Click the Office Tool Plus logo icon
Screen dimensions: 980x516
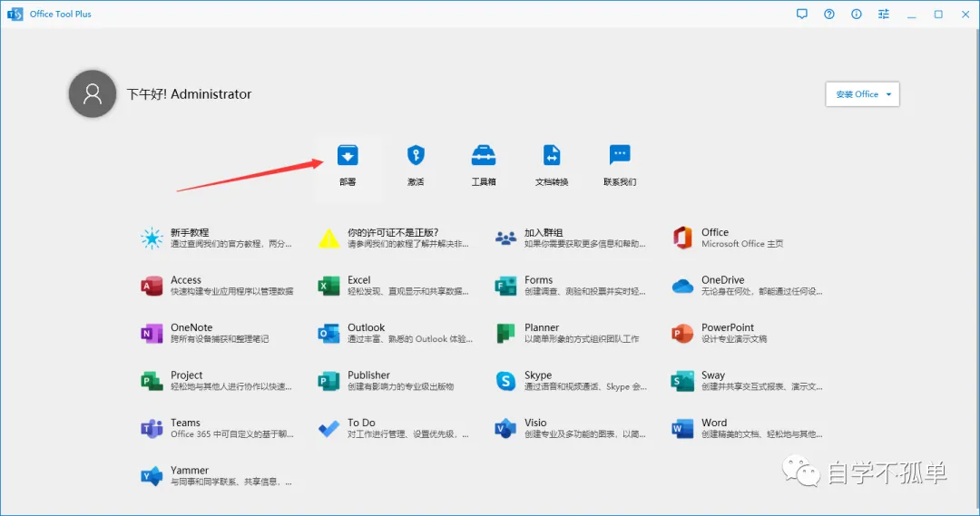click(15, 14)
